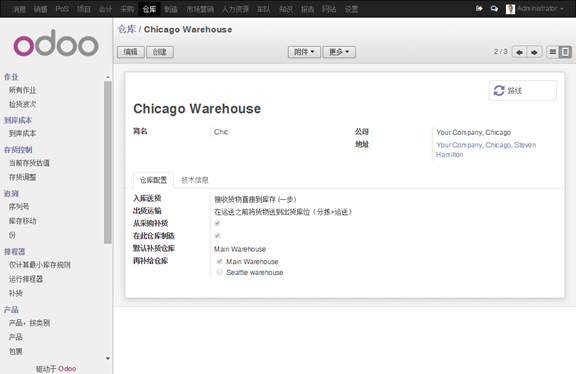Image resolution: width=576 pixels, height=374 pixels.
Task: Open the 项目 menu
Action: [84, 9]
